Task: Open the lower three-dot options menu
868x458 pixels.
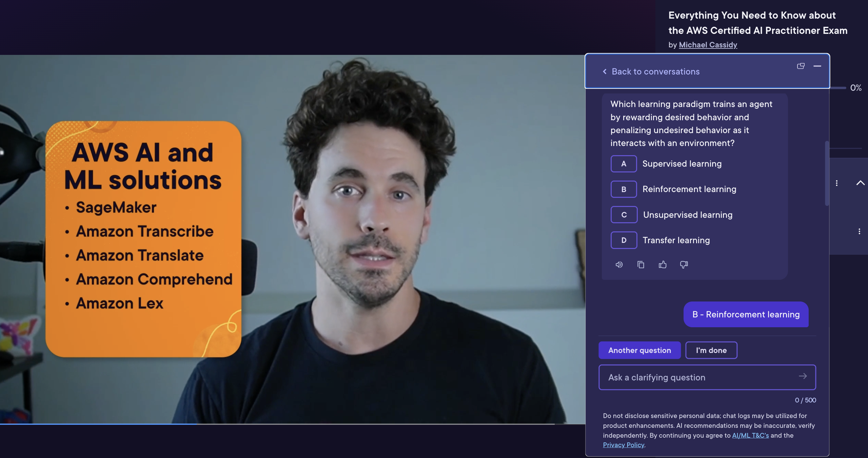Action: pos(859,231)
